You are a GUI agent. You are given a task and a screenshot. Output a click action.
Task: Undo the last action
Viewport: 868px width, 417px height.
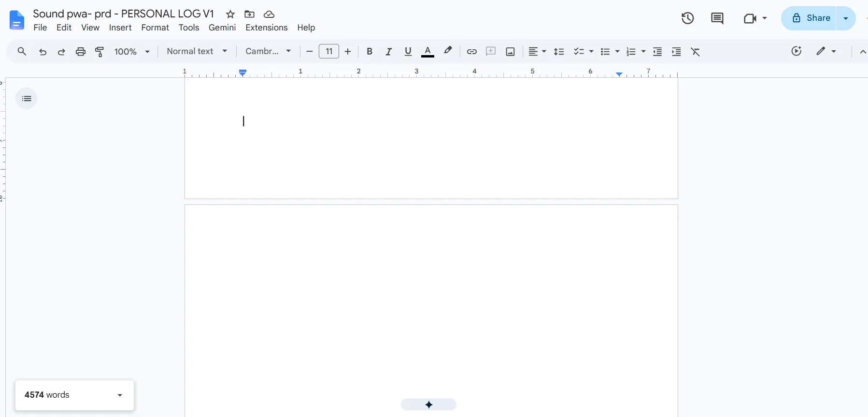coord(43,52)
